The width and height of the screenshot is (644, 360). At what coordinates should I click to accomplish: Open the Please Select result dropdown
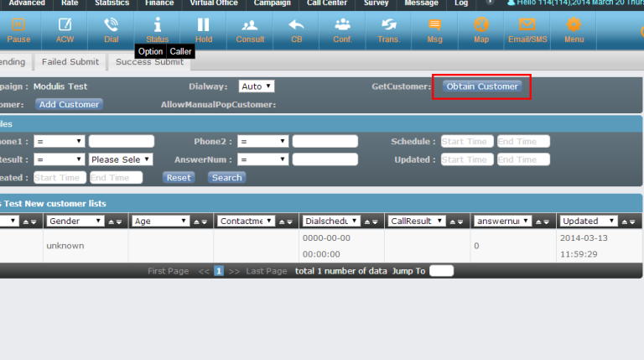121,159
